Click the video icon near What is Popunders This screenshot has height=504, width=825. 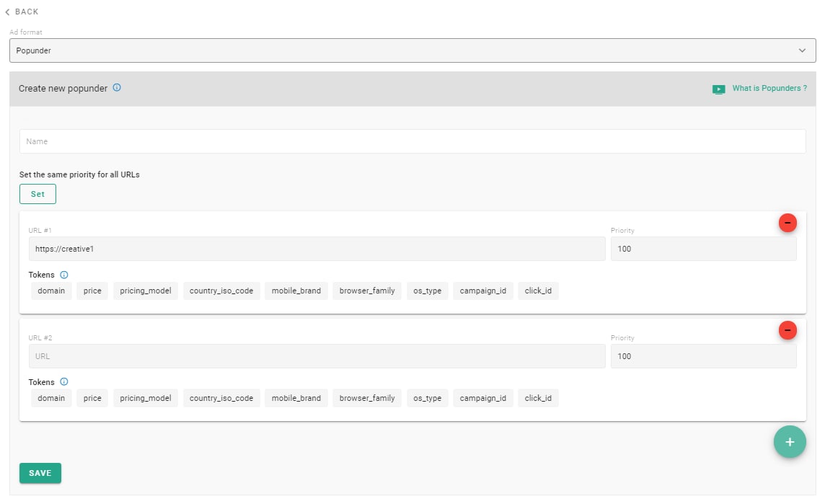click(x=718, y=89)
